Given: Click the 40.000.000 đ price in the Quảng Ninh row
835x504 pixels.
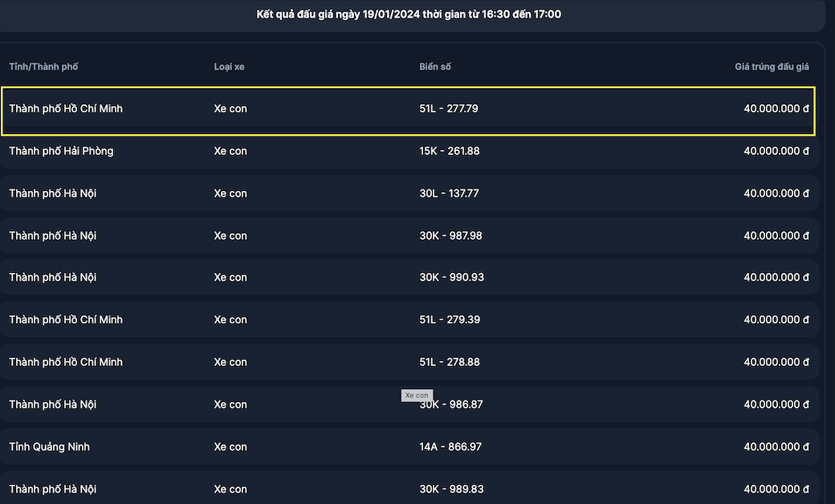Looking at the screenshot, I should (776, 446).
